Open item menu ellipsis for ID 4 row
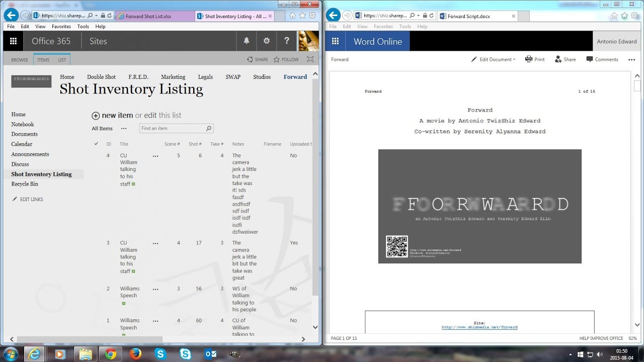644x362 pixels. (155, 156)
